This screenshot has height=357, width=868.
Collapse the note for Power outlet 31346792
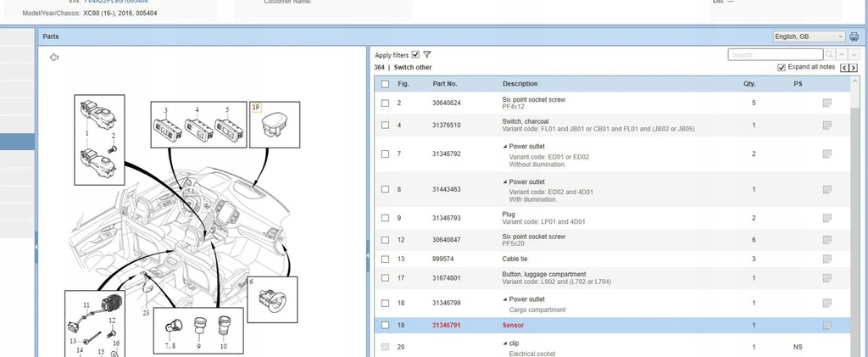tap(505, 147)
